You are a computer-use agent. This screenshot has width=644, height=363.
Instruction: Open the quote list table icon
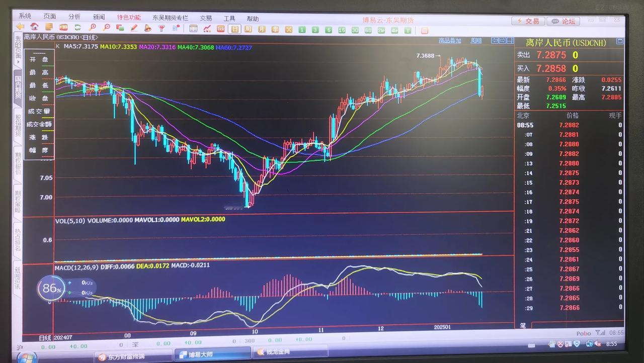coord(193,29)
